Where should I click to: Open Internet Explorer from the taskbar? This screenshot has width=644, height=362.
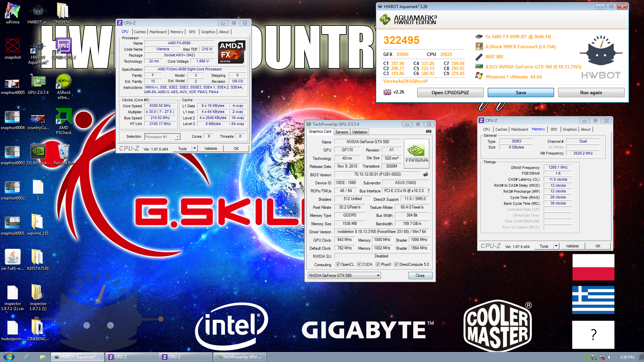(27, 357)
